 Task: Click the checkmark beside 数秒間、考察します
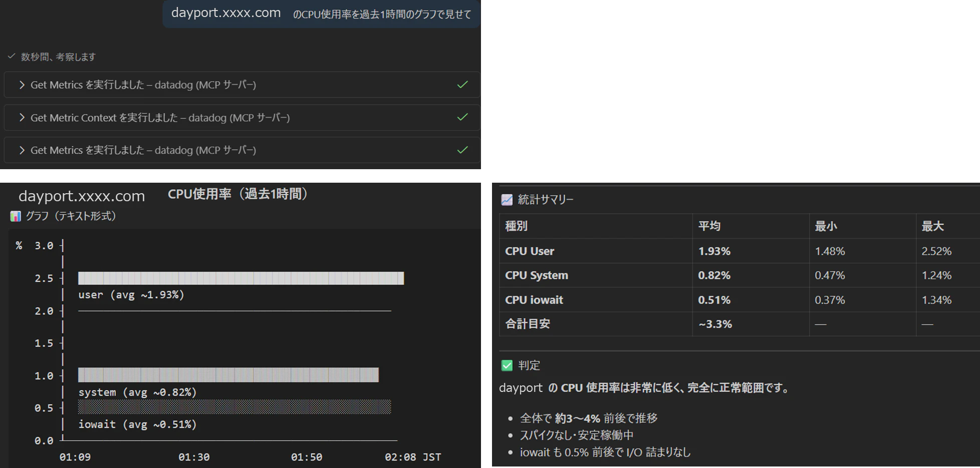[x=12, y=56]
